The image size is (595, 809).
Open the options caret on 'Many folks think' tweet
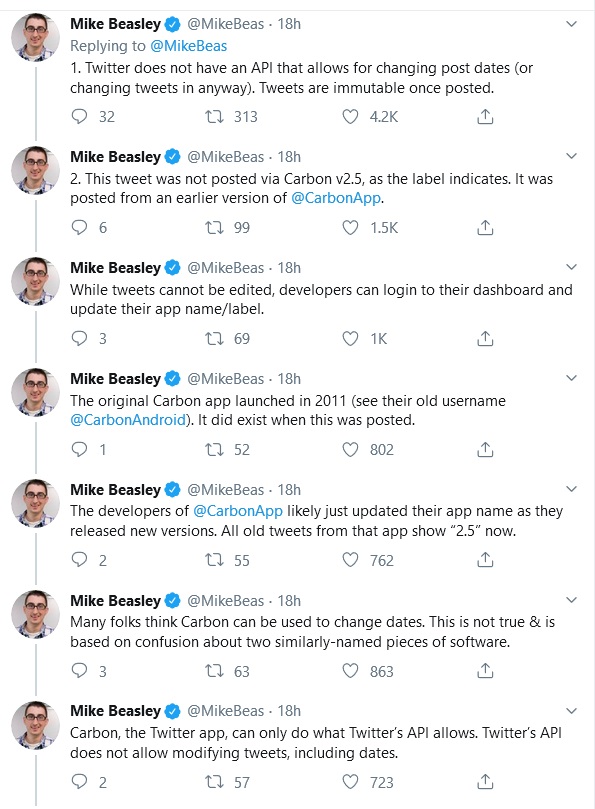click(x=571, y=600)
